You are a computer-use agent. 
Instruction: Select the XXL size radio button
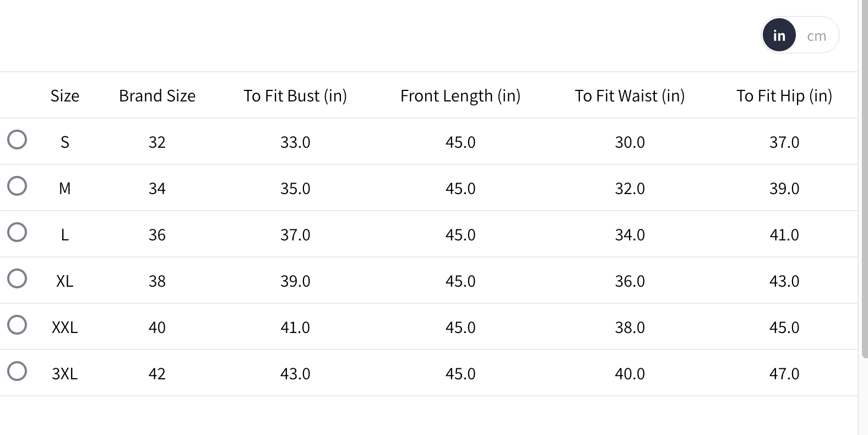17,325
